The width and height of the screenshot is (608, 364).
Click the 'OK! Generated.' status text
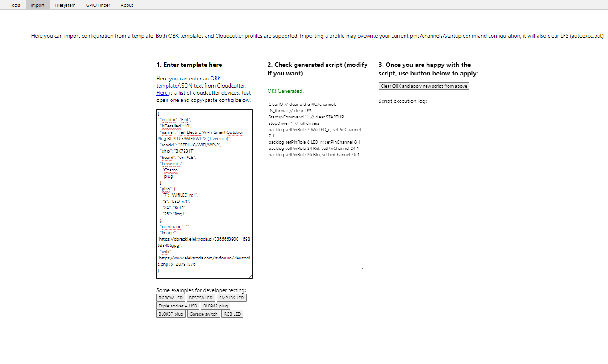click(285, 91)
